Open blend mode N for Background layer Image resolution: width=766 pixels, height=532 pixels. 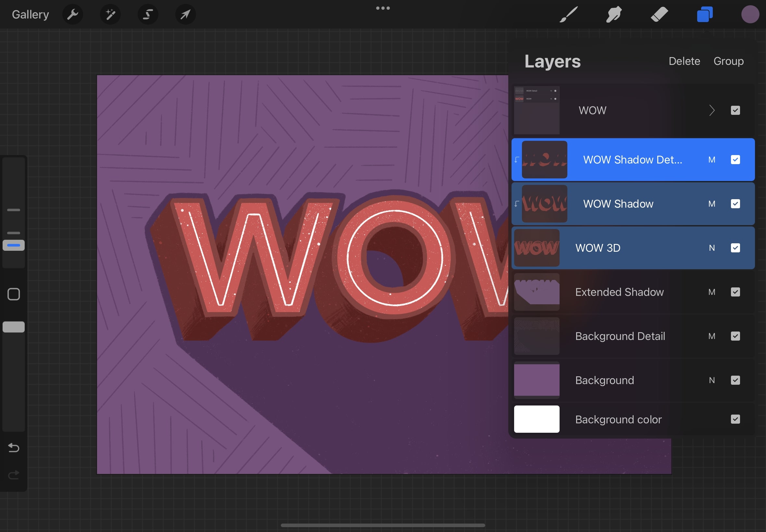click(x=712, y=380)
